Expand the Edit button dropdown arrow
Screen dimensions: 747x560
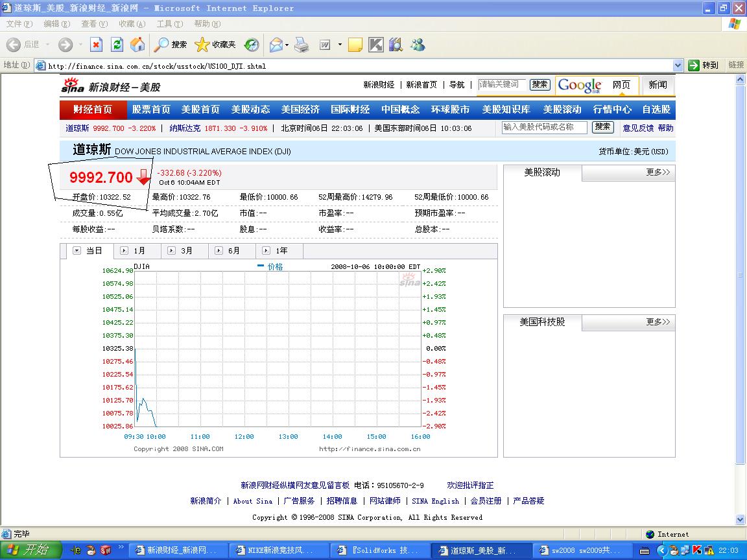(x=340, y=45)
